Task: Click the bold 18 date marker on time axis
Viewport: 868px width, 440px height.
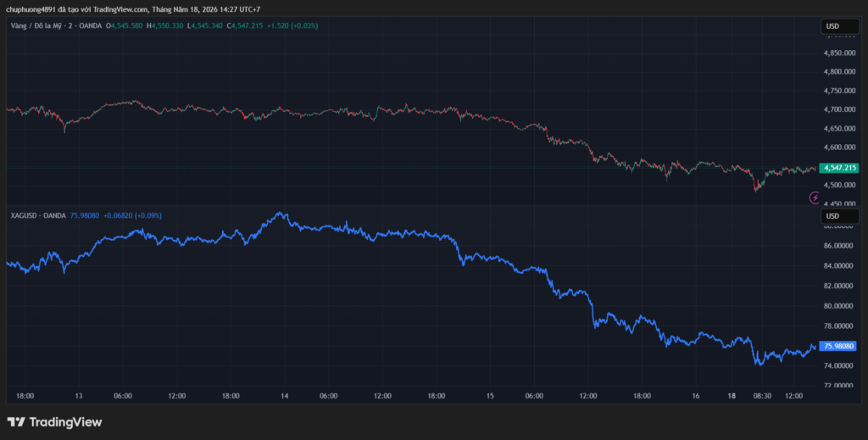Action: [x=732, y=396]
